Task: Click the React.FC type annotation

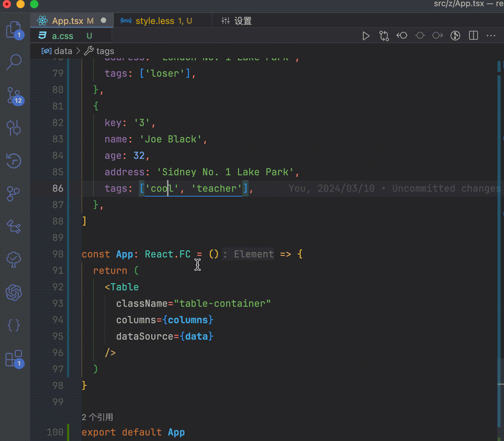Action: tap(167, 254)
